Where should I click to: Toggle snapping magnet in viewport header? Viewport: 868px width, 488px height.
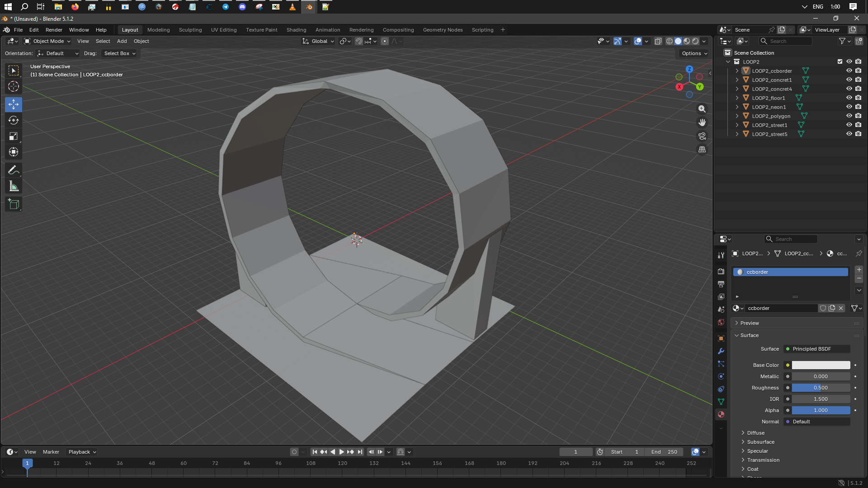pos(359,41)
